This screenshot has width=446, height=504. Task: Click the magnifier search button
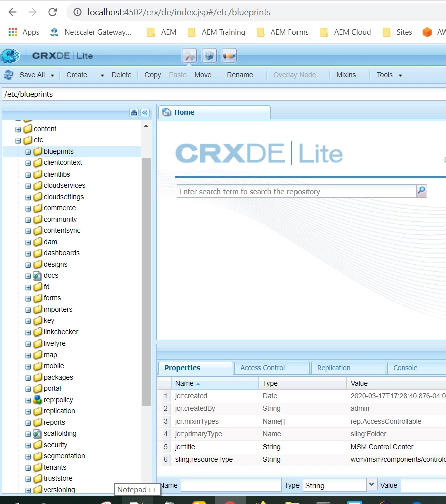tap(421, 191)
